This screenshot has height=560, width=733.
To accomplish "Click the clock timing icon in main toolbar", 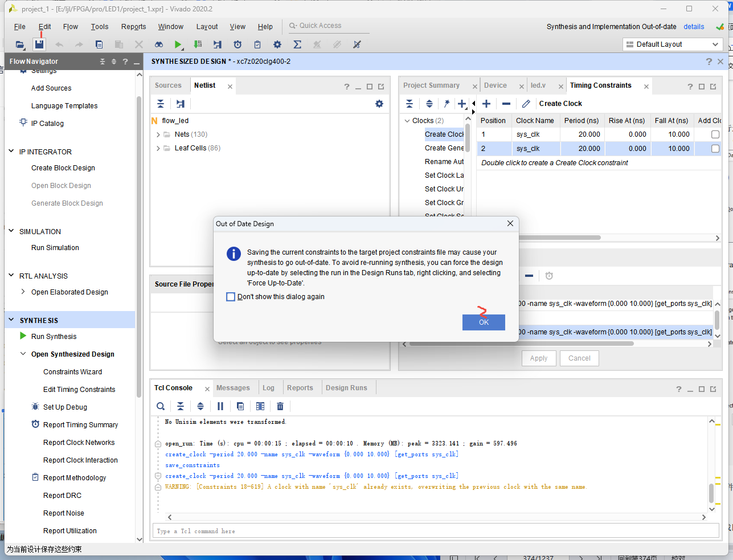I will pos(237,44).
